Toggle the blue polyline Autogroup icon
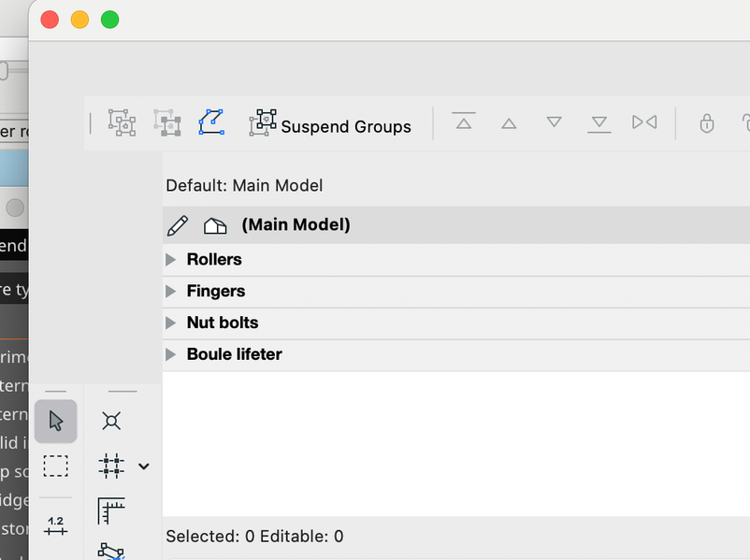750x560 pixels. (211, 122)
